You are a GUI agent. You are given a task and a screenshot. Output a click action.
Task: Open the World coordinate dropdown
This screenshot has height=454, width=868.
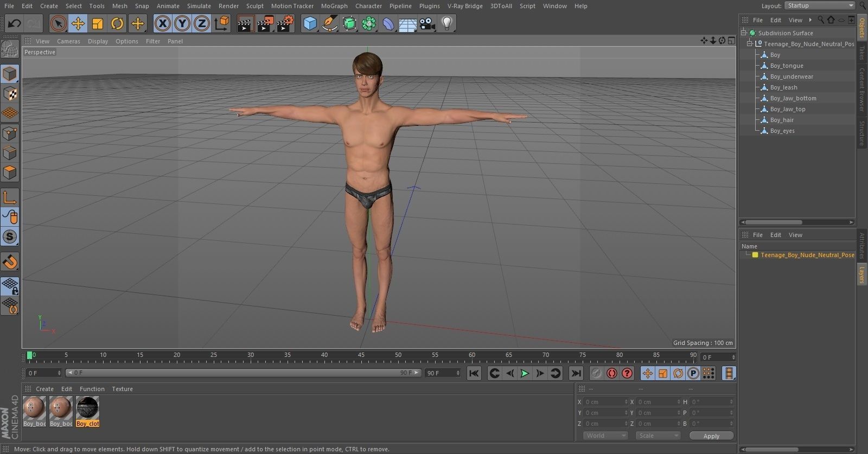click(x=605, y=436)
